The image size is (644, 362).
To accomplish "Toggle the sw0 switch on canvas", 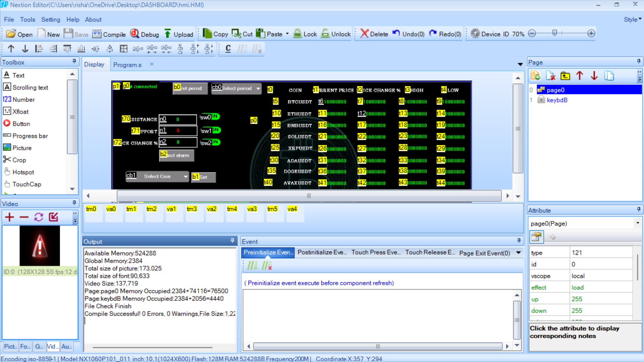I will tap(210, 117).
